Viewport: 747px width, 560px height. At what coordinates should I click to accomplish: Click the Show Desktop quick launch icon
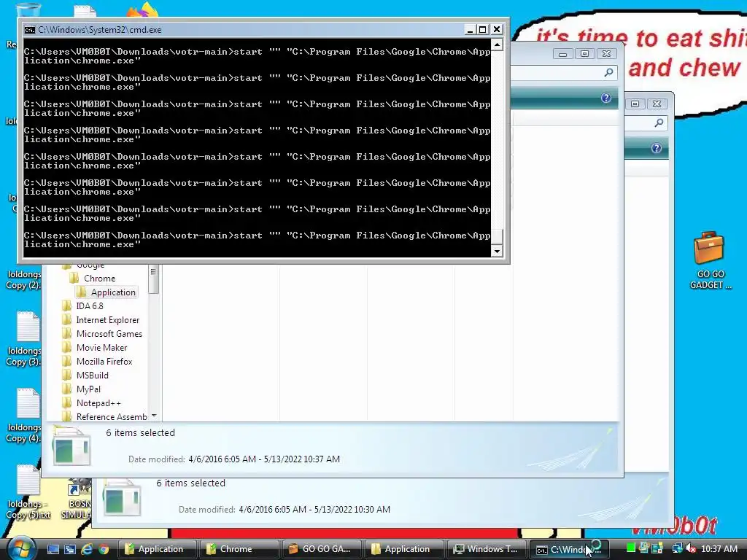(53, 550)
